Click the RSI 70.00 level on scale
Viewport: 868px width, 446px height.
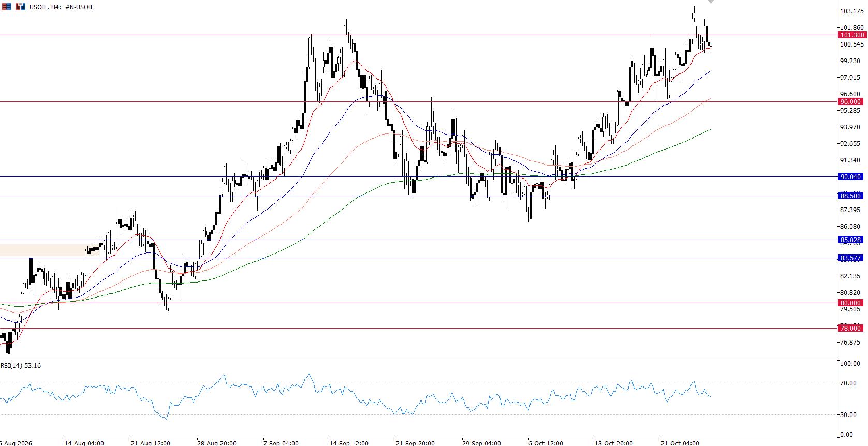coord(849,383)
